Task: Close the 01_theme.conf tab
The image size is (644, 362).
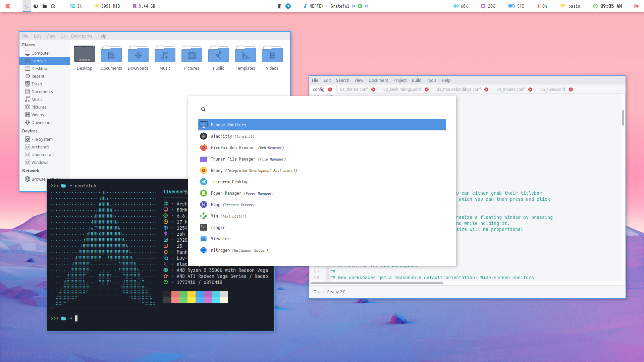Action: coord(373,89)
